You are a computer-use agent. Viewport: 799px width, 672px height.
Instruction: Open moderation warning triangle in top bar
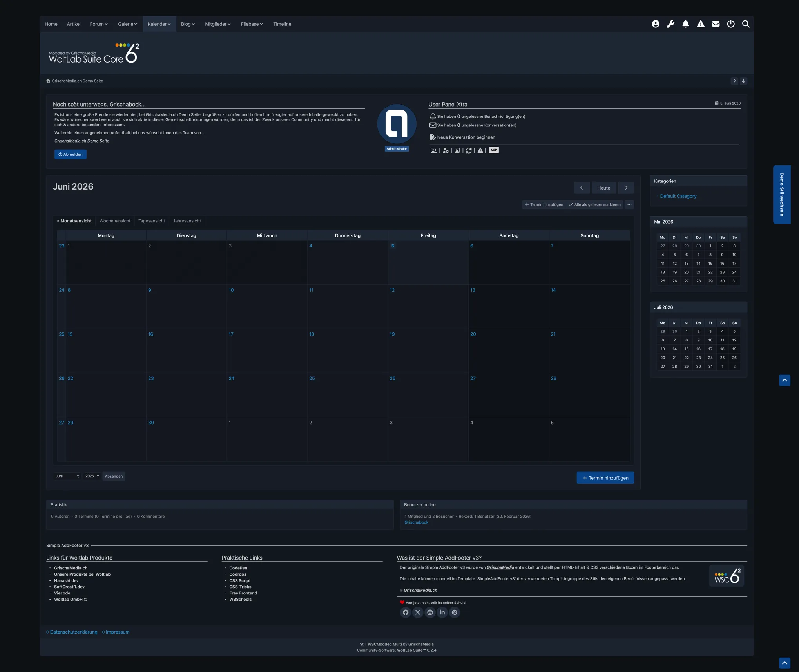point(701,24)
